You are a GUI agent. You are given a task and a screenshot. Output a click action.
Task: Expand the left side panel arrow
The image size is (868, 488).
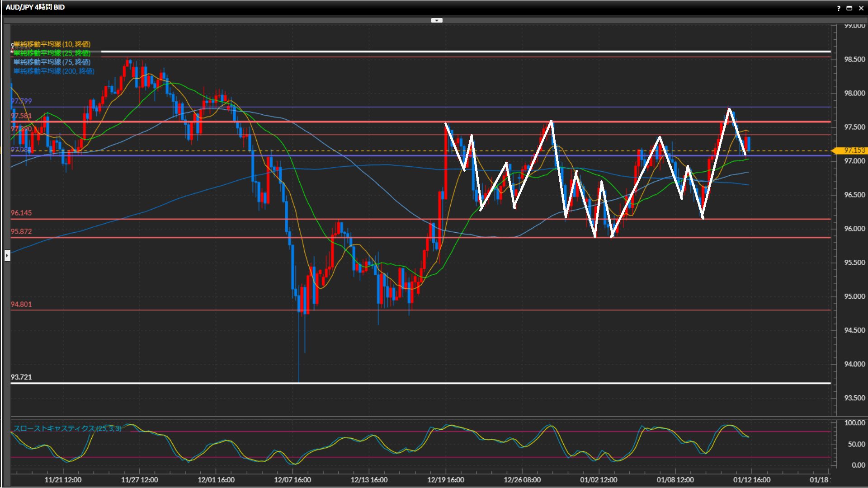(x=7, y=255)
